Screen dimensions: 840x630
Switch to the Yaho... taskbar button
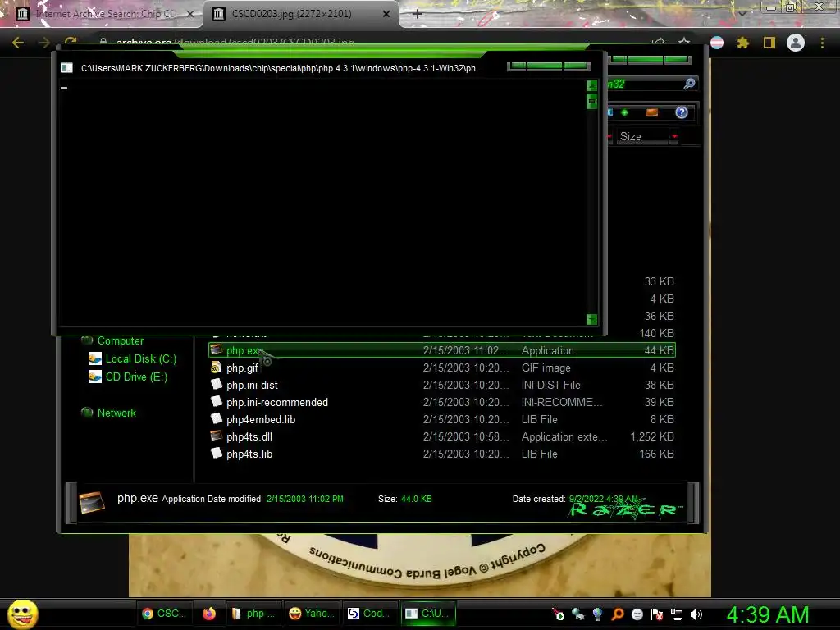[x=312, y=614]
